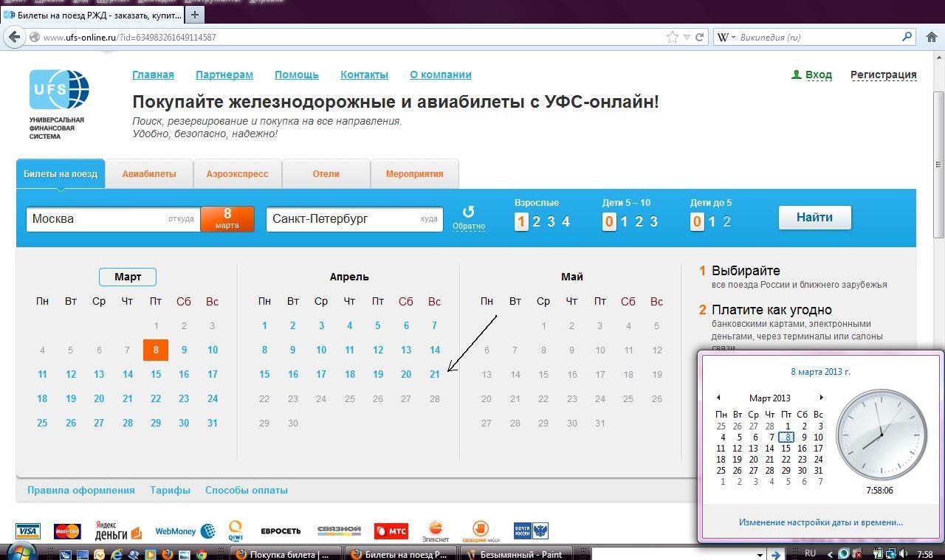Click the Обратно swap direction icon

click(x=468, y=212)
